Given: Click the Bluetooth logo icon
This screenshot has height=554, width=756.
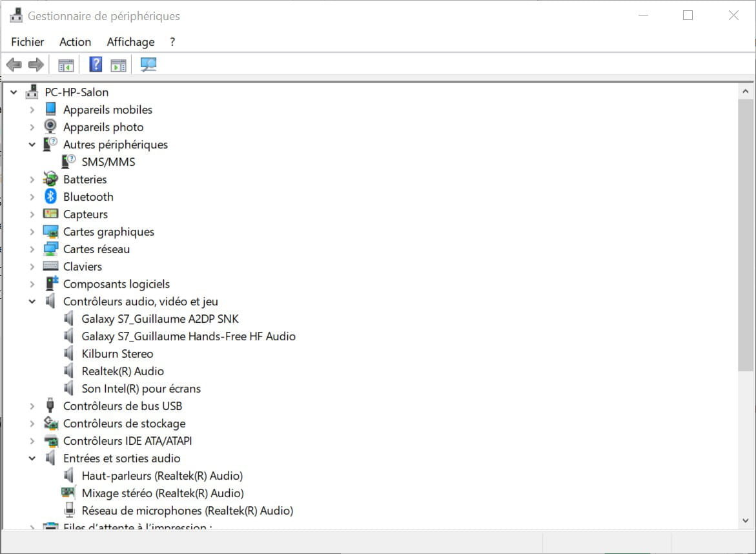Looking at the screenshot, I should click(x=50, y=196).
